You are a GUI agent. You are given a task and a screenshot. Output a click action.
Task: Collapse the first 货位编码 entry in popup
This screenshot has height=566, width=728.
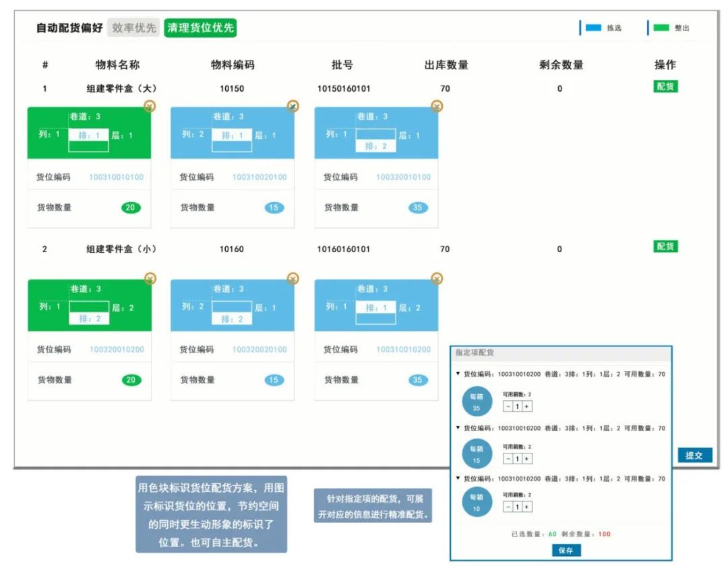[458, 374]
